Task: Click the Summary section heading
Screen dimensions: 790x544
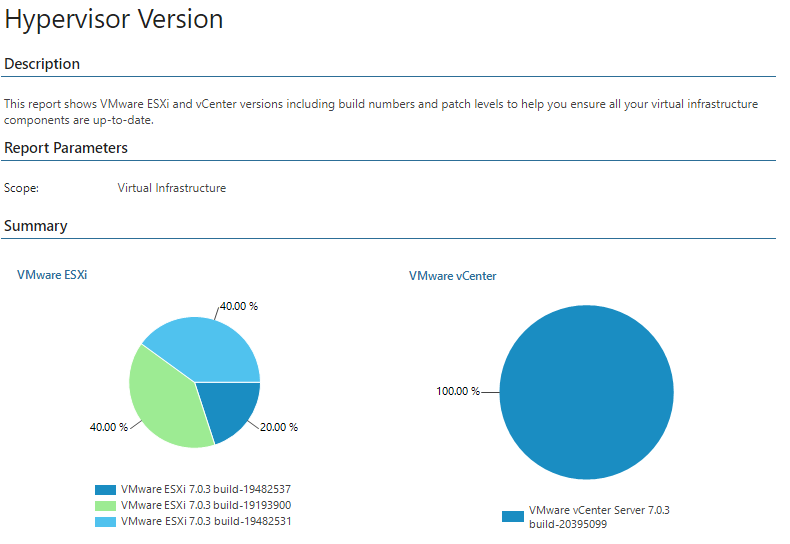Action: (x=35, y=226)
